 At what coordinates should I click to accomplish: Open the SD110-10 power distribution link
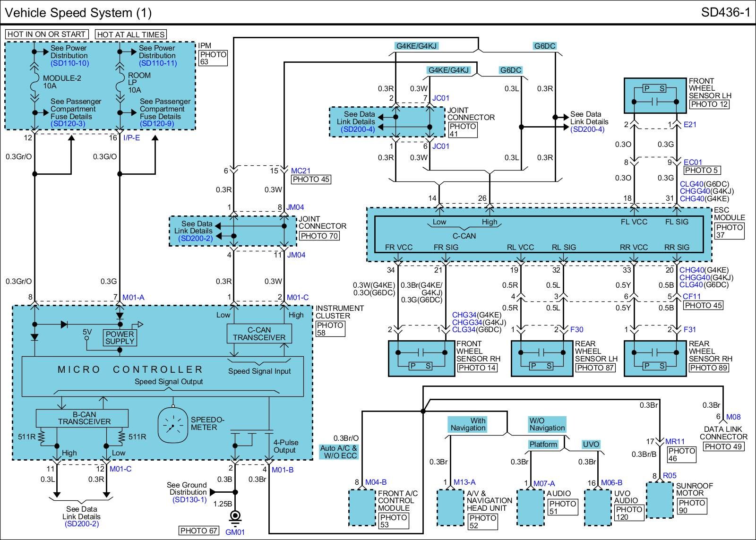(69, 63)
